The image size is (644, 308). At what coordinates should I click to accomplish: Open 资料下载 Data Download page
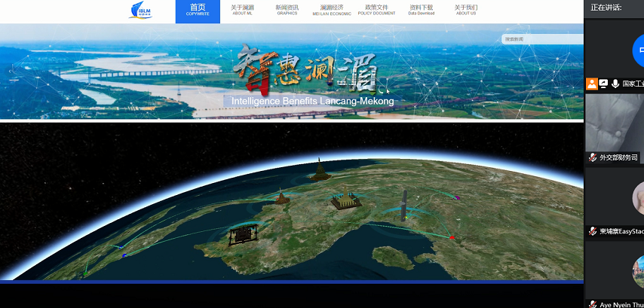click(422, 11)
